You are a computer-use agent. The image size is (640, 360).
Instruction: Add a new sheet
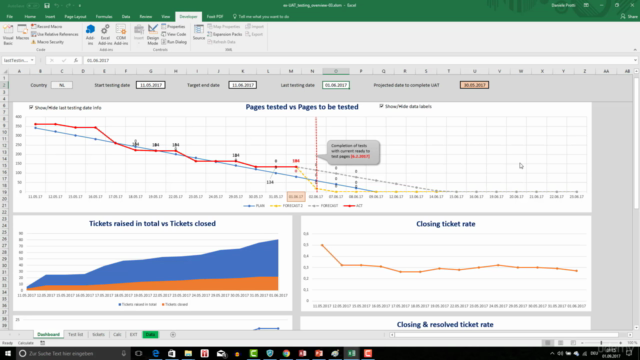tap(173, 335)
